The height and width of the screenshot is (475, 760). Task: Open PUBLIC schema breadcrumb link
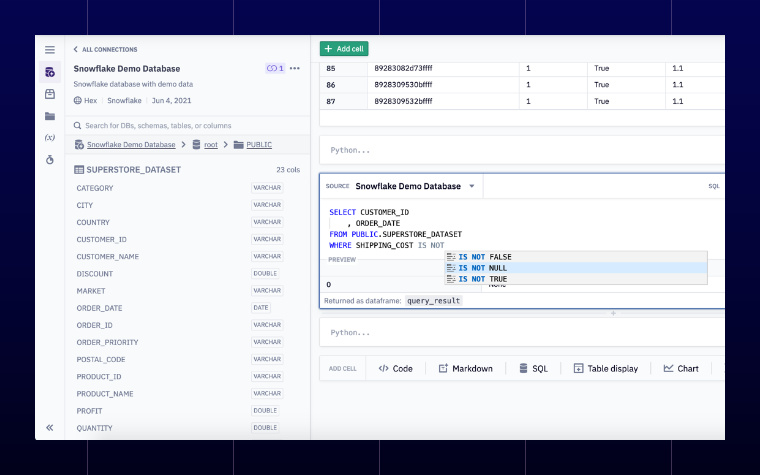259,144
